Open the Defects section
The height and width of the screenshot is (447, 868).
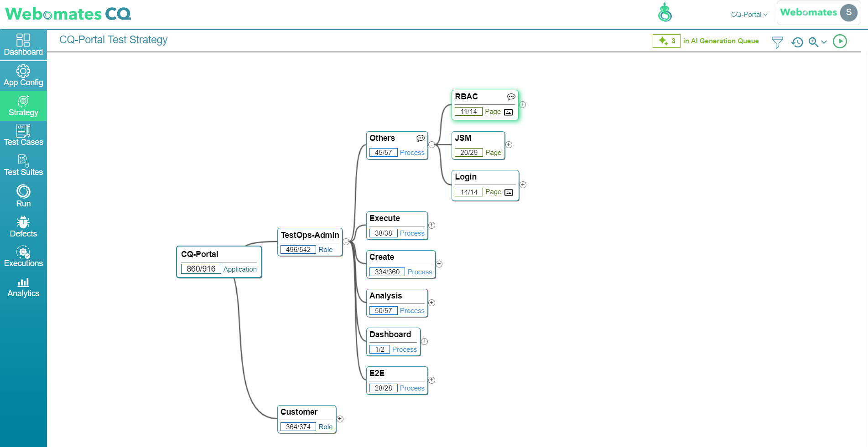pyautogui.click(x=23, y=227)
